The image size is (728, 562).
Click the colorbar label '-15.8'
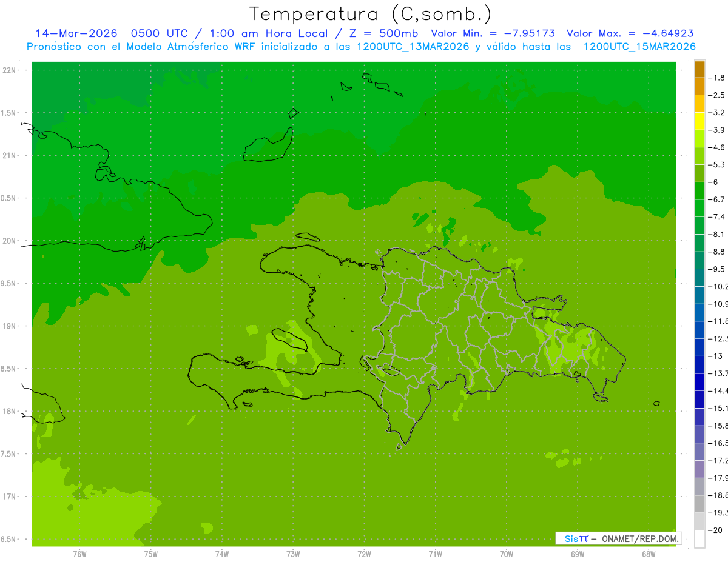coord(718,426)
